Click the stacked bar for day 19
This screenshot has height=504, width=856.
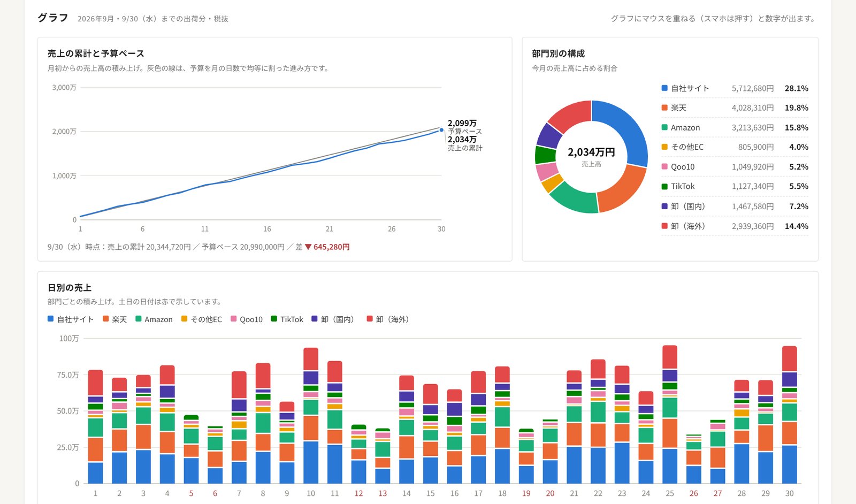pos(526,456)
